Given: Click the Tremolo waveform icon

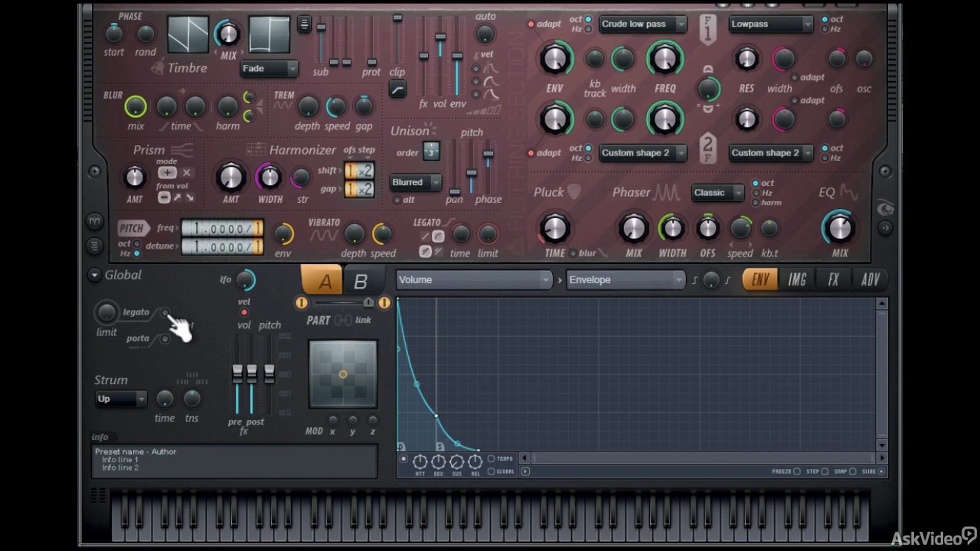Looking at the screenshot, I should 283,106.
